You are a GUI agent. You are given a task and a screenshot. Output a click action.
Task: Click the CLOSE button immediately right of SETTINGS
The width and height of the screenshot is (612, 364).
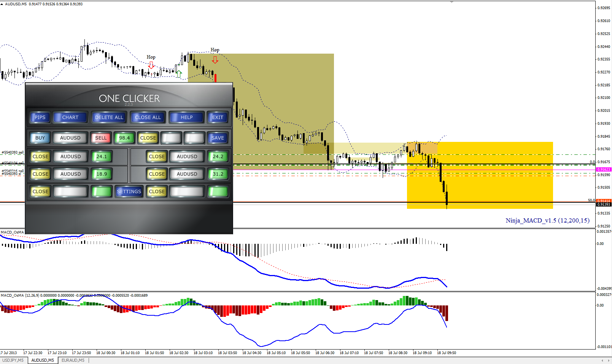pos(157,192)
